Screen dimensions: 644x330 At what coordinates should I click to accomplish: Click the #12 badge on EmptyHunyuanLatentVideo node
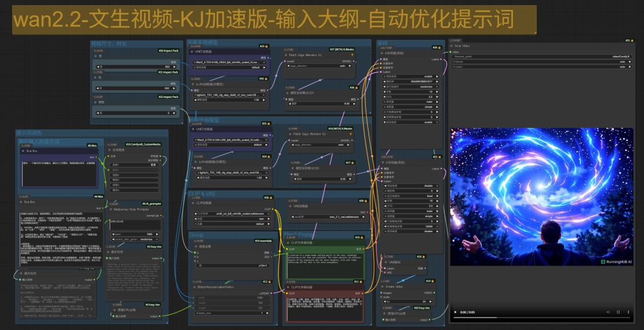coord(267,282)
